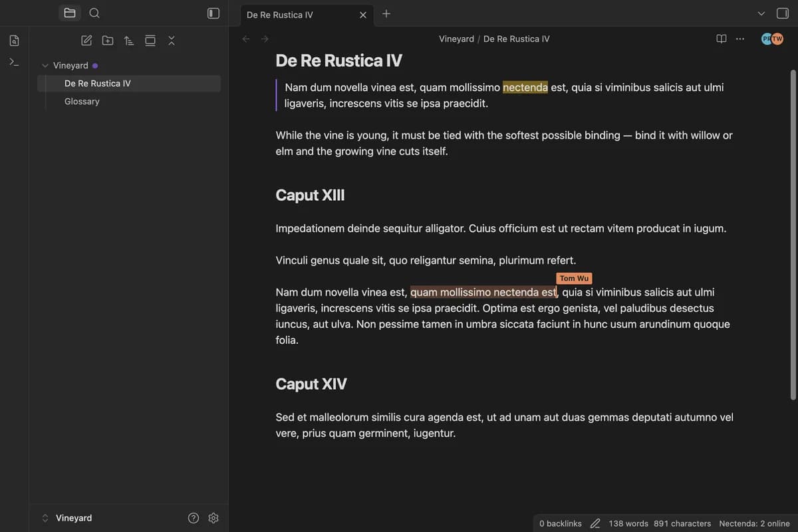Image resolution: width=798 pixels, height=532 pixels.
Task: Click 891 characters in status bar
Action: (682, 524)
